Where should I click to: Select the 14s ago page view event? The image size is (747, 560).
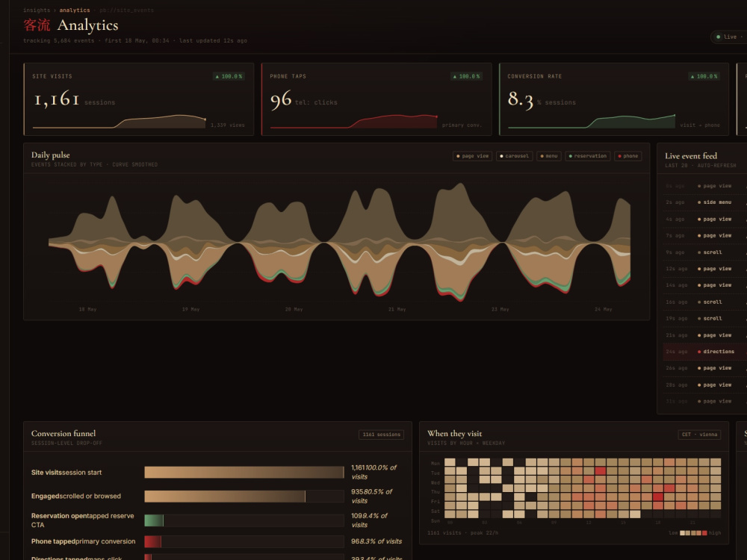pos(704,285)
